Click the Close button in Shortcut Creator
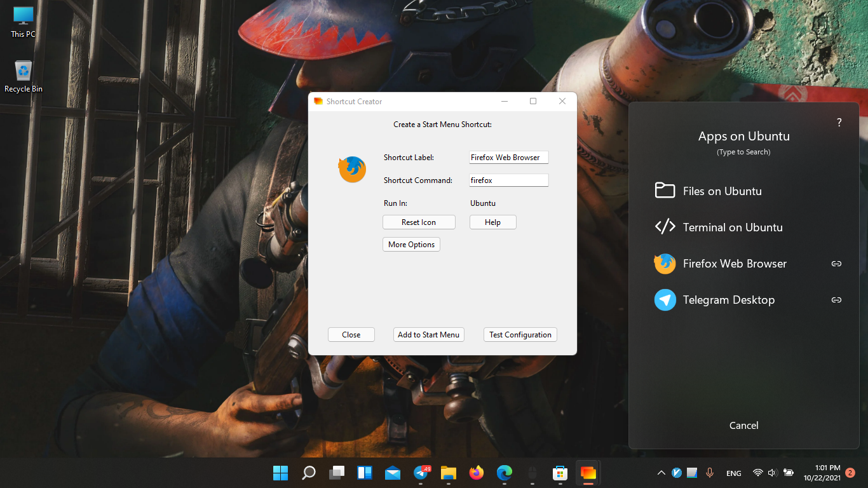Screen dimensions: 868x488 351,335
